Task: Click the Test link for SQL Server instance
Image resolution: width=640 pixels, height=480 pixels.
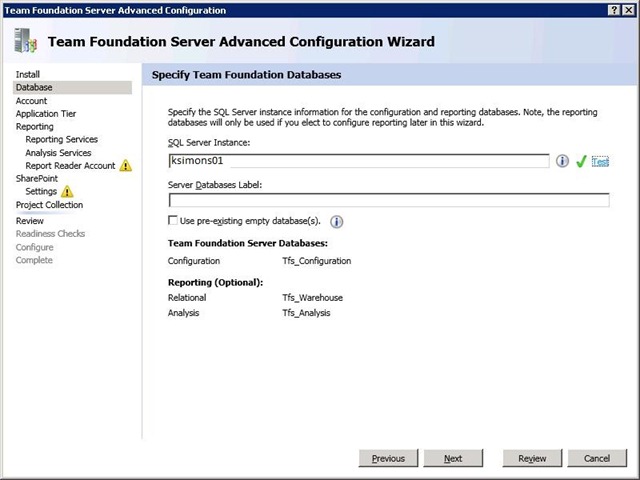Action: [600, 162]
